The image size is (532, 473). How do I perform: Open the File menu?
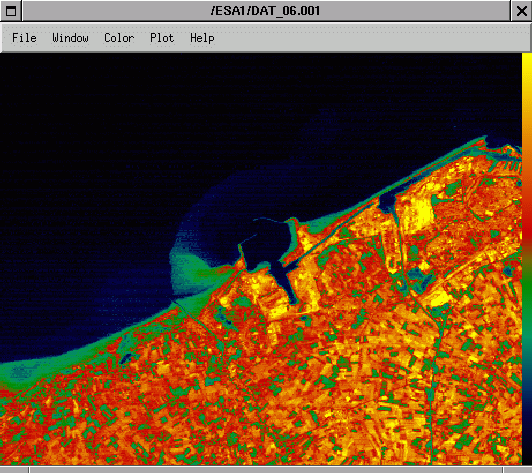(24, 38)
